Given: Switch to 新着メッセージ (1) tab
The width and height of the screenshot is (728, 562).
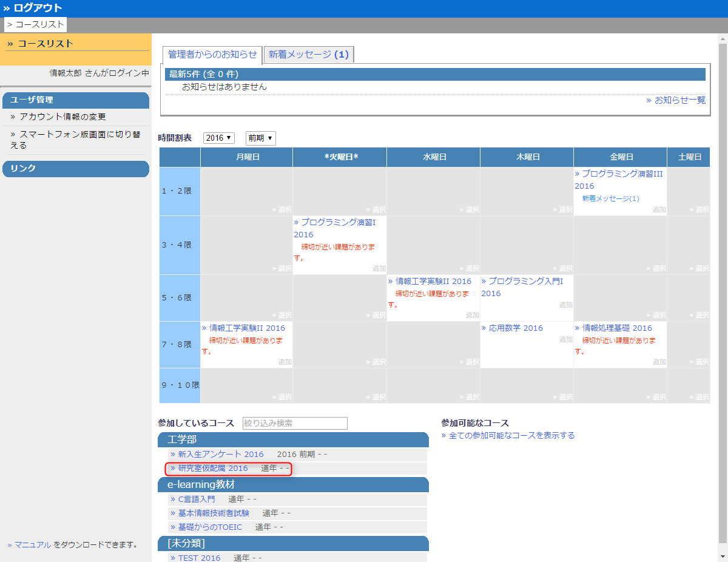Looking at the screenshot, I should (x=308, y=54).
